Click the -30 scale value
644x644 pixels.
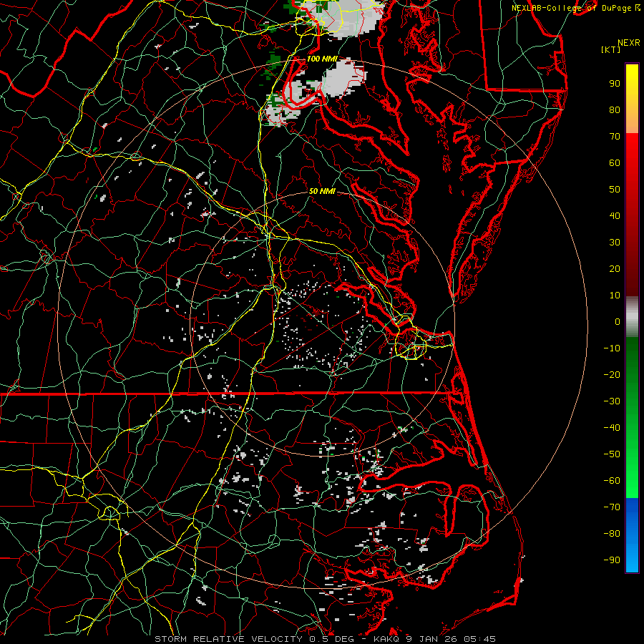[x=612, y=401]
